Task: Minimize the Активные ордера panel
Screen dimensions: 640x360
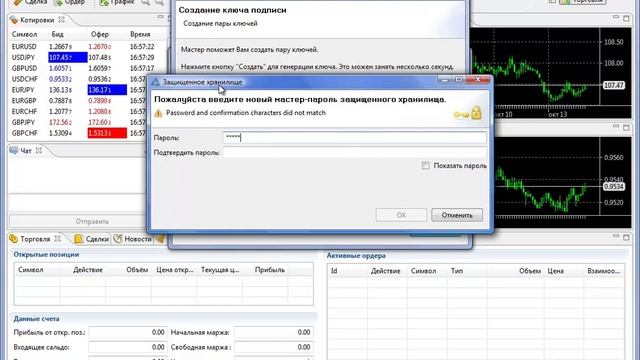Action: [x=616, y=236]
